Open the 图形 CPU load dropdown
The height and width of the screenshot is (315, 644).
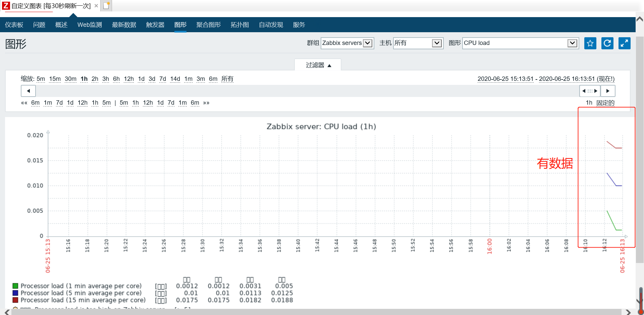tap(521, 43)
